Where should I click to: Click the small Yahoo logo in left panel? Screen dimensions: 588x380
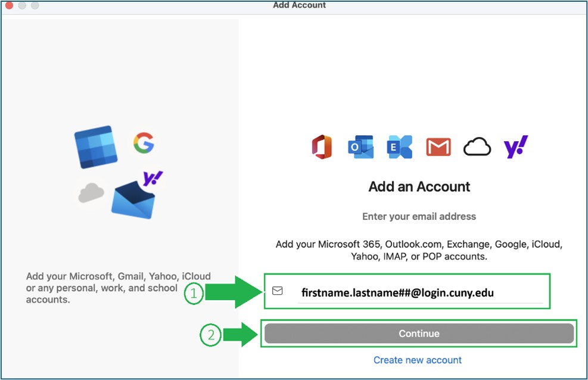(x=153, y=178)
